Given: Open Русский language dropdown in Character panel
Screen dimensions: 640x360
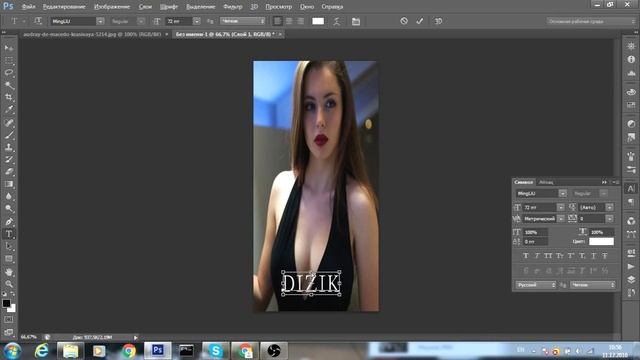Looking at the screenshot, I should [x=536, y=285].
